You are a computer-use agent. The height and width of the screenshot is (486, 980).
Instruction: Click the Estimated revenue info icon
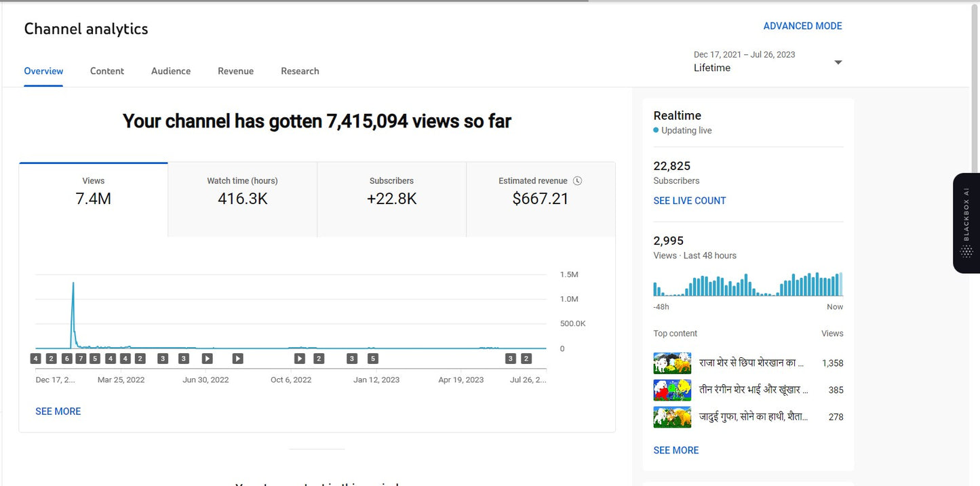tap(577, 180)
